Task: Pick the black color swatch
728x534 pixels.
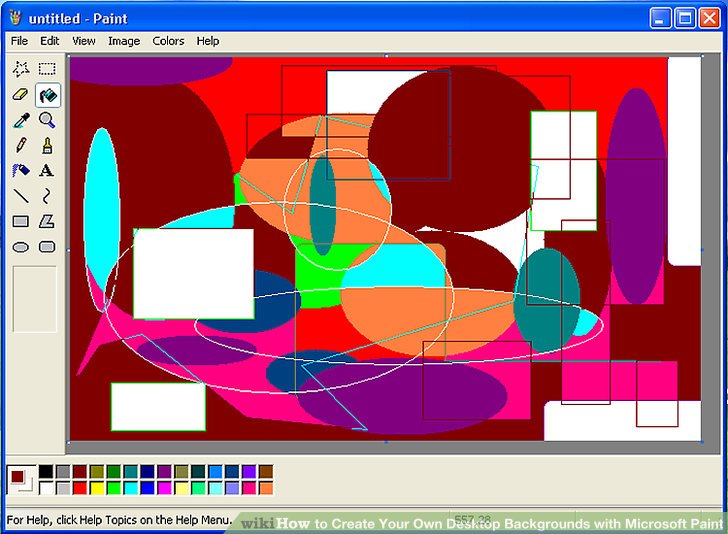Action: (46, 472)
